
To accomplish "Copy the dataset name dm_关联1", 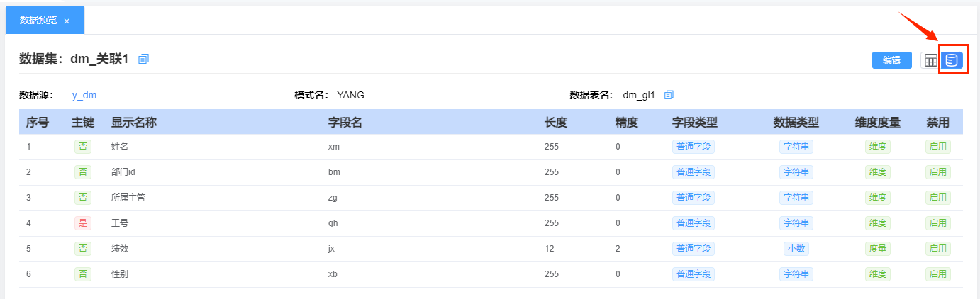I will 144,59.
